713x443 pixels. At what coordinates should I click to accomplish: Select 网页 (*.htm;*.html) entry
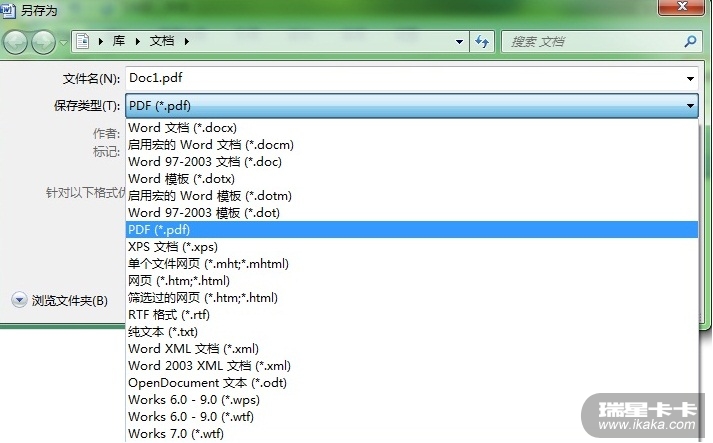click(x=412, y=281)
